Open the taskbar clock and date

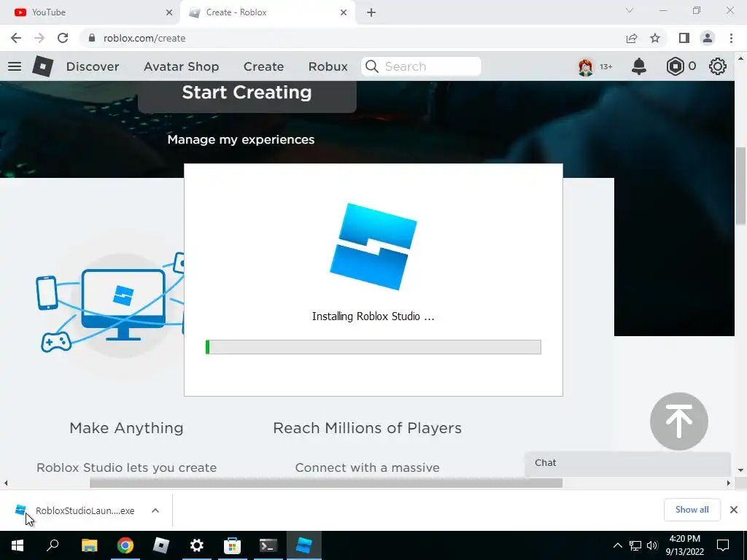pyautogui.click(x=684, y=545)
